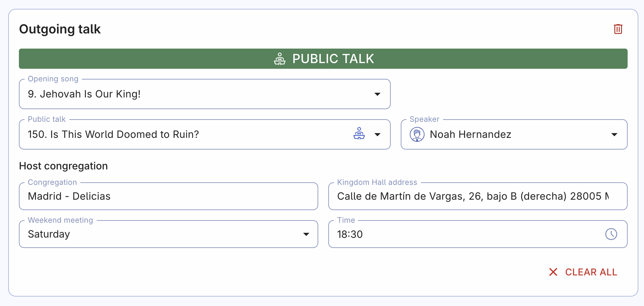This screenshot has width=644, height=306.
Task: Click Noah Hernandez speaker avatar icon
Action: tap(417, 134)
